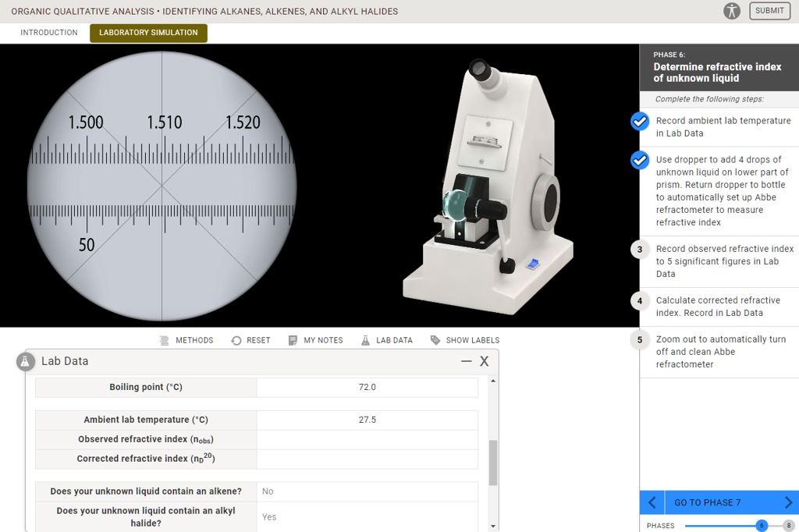Screen dimensions: 799x532
Task: Minimize the Lab Data panel
Action: coord(467,361)
